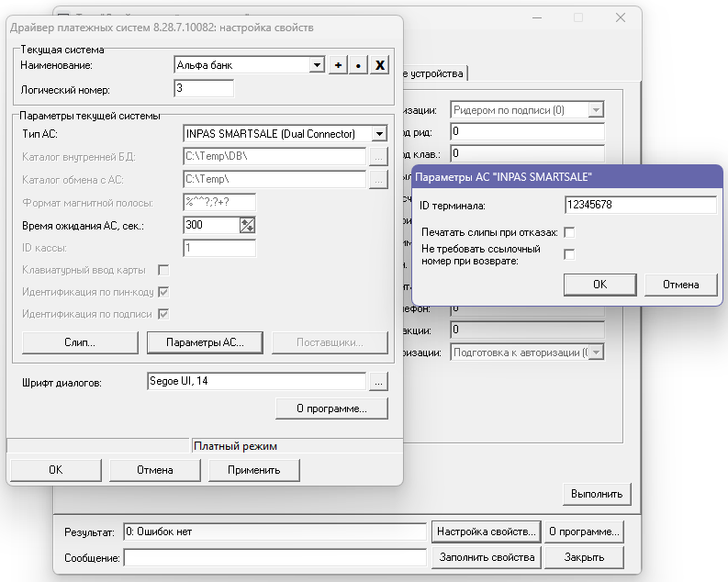This screenshot has height=582, width=728.
Task: Click the Результат field in back window
Action: click(274, 532)
